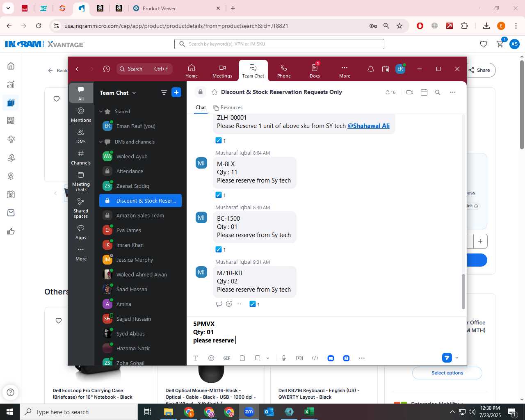Open Team Chat title dropdown
525x420 pixels.
point(118,93)
